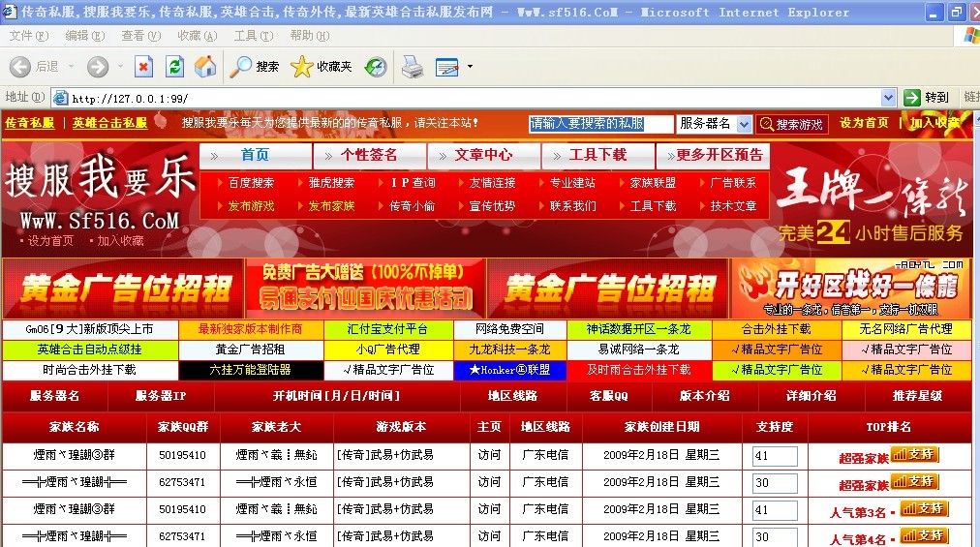Switch to the 文章中心 navigation tab
980x547 pixels.
point(483,155)
